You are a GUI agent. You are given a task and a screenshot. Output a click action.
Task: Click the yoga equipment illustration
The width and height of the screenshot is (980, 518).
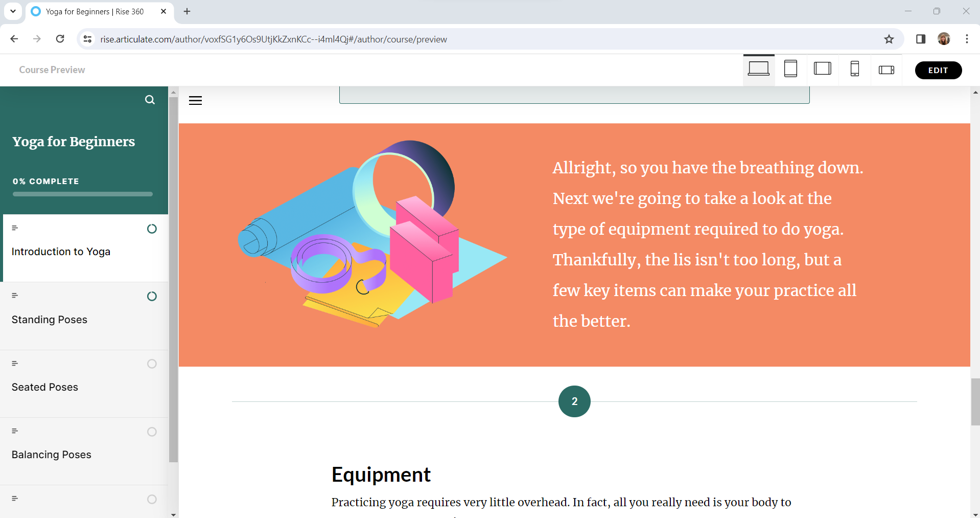pyautogui.click(x=372, y=234)
